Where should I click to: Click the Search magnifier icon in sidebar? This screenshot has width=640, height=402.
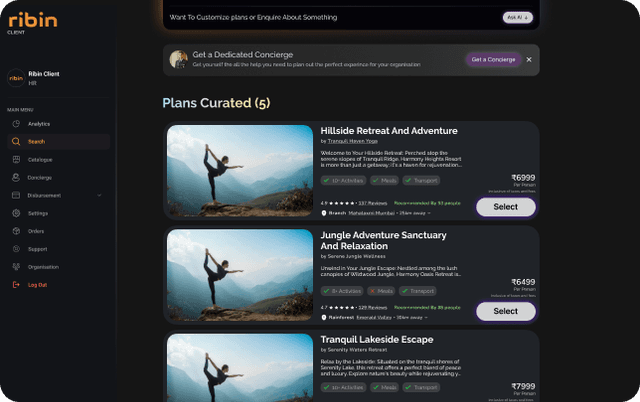(x=16, y=142)
